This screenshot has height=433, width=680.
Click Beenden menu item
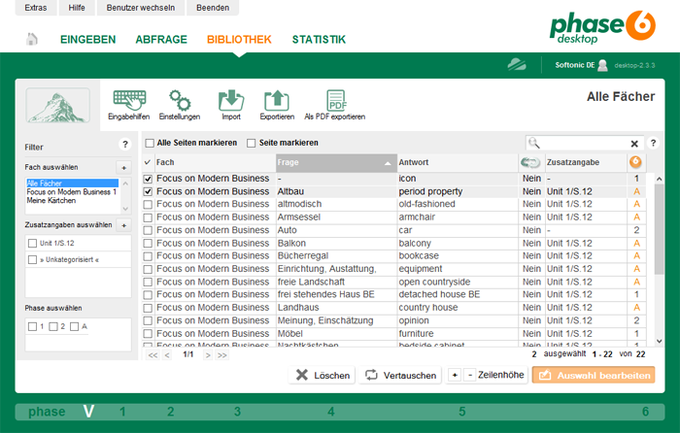pyautogui.click(x=212, y=8)
